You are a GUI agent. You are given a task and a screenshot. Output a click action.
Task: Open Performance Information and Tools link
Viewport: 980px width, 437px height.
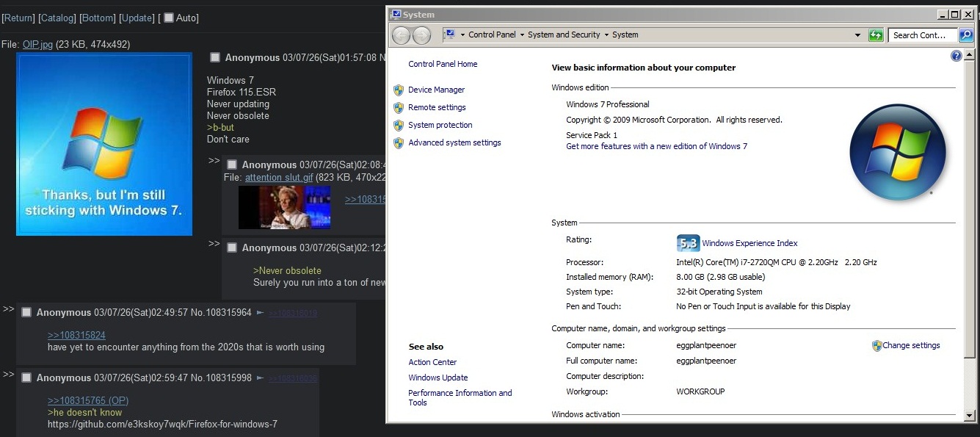(x=460, y=397)
